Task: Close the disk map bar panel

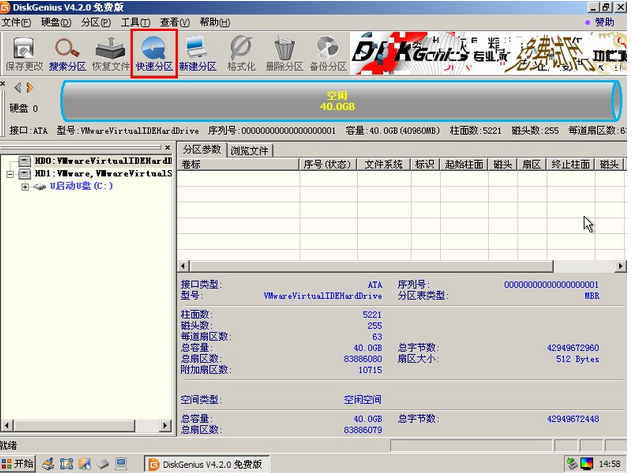Action: pos(2,83)
